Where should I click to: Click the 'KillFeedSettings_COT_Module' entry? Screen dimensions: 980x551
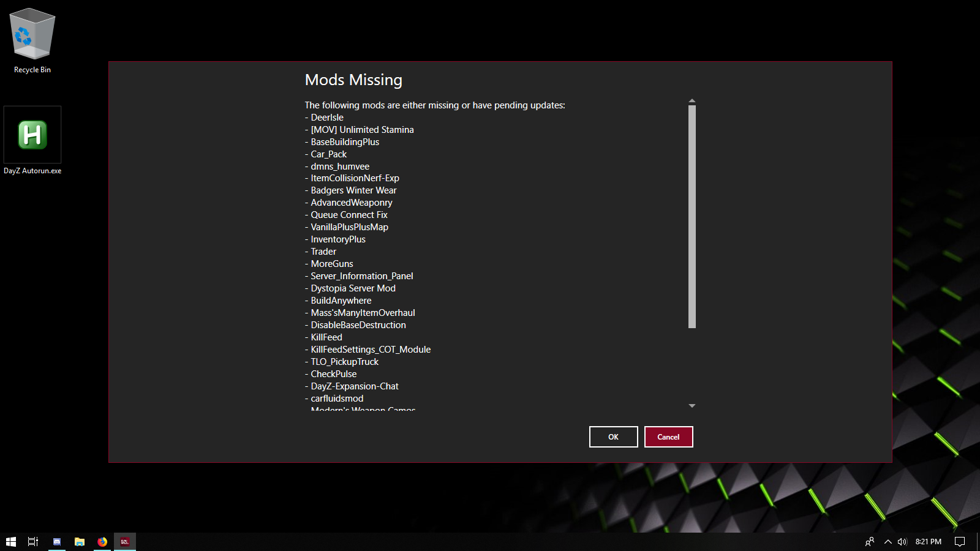click(x=371, y=350)
